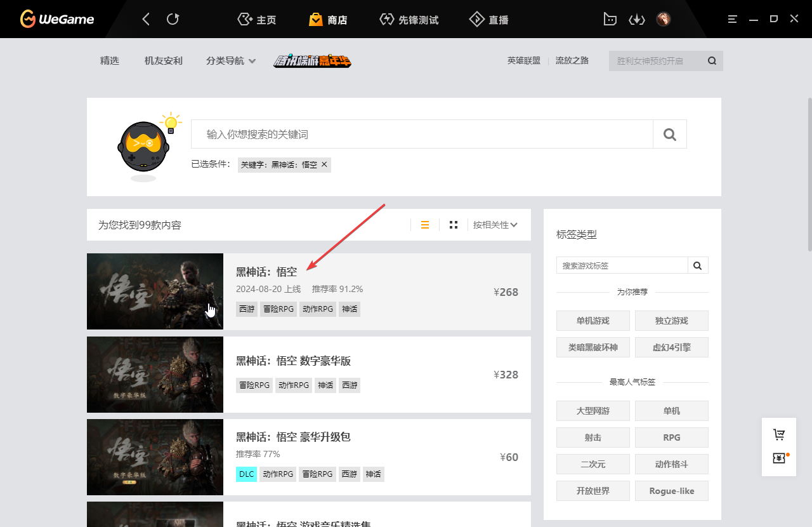Select the 精选 featured menu item
This screenshot has width=812, height=527.
point(110,61)
